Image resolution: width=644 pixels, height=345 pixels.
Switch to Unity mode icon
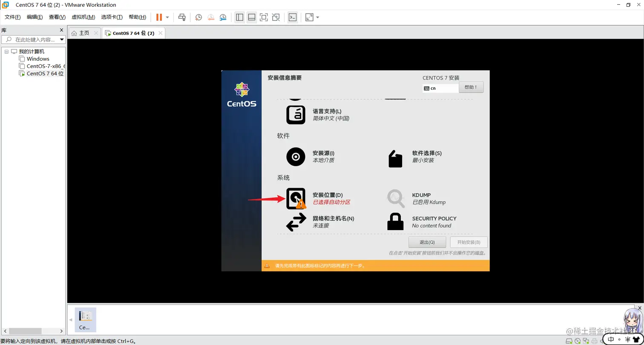point(276,17)
